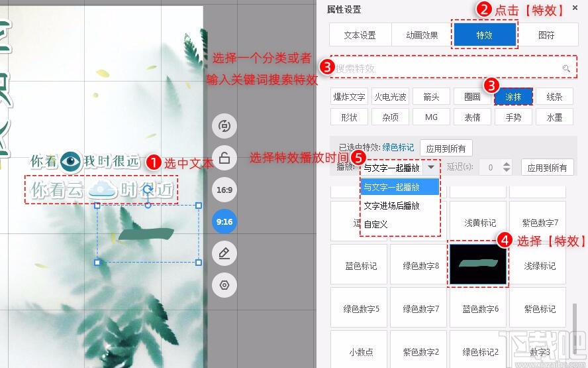
Task: Click the 绿色标记 selected effect link
Action: point(398,148)
